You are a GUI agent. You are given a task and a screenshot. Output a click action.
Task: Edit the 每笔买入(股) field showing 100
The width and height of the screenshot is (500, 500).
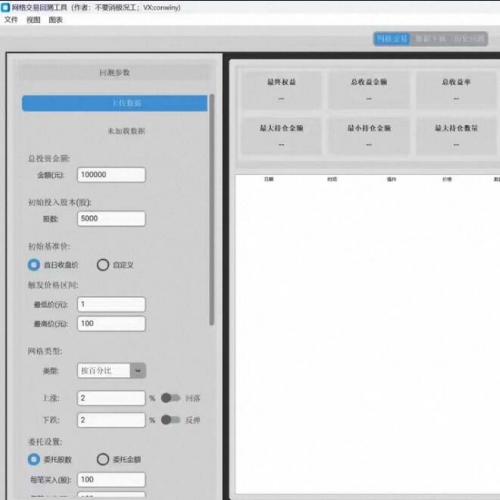click(111, 480)
